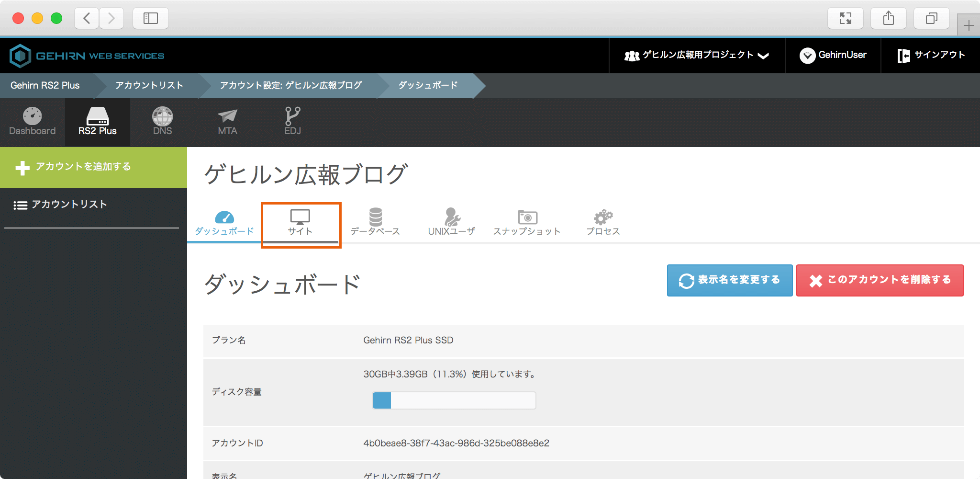The height and width of the screenshot is (479, 980).
Task: Click the 表示名を変更する button
Action: (x=729, y=280)
